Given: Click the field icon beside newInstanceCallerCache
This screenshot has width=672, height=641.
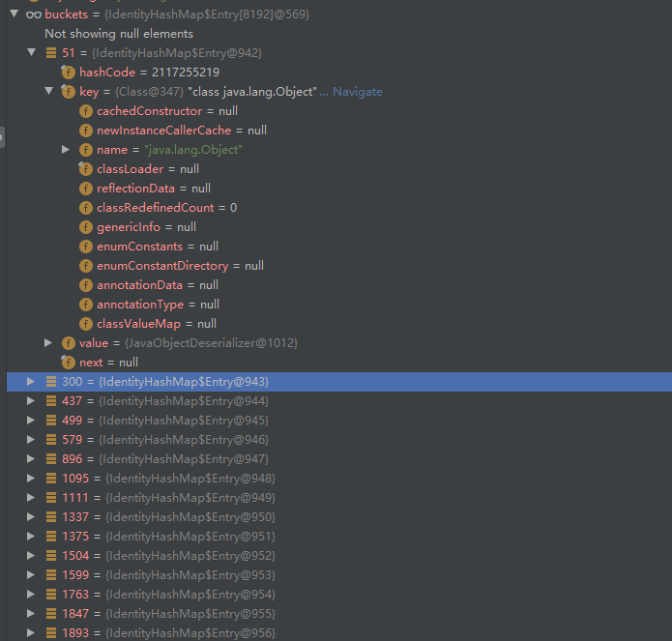Looking at the screenshot, I should pyautogui.click(x=86, y=131).
